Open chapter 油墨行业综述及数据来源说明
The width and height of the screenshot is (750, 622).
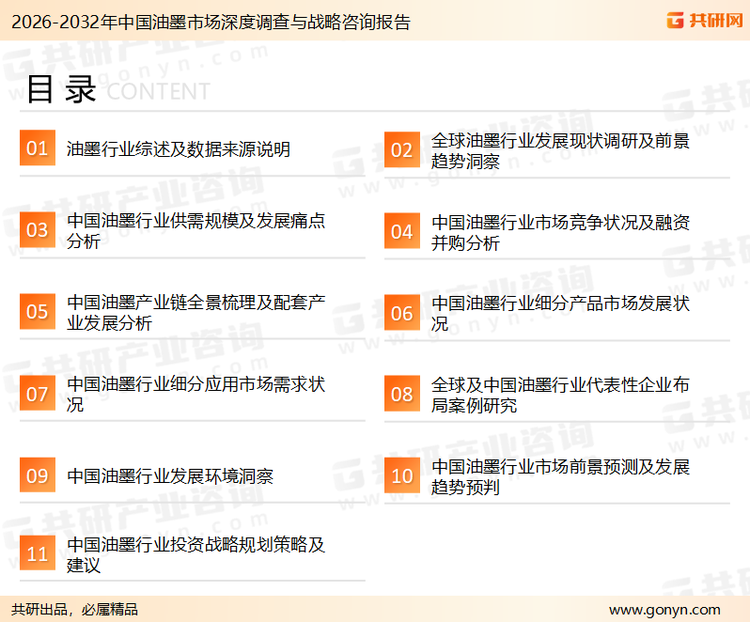coord(178,149)
